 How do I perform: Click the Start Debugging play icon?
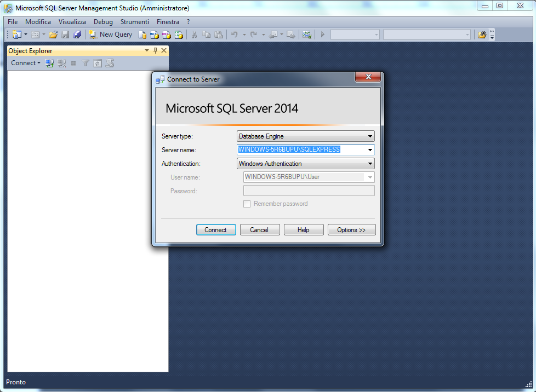pos(322,34)
